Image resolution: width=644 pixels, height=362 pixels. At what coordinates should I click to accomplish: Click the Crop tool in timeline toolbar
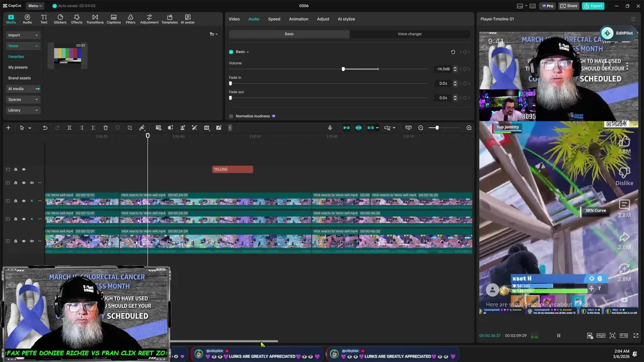click(x=130, y=128)
